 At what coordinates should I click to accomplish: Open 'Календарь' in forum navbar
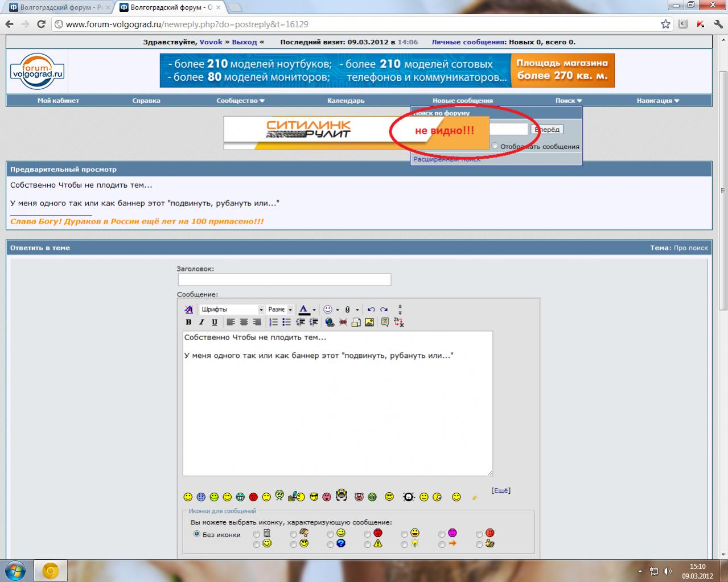click(346, 101)
